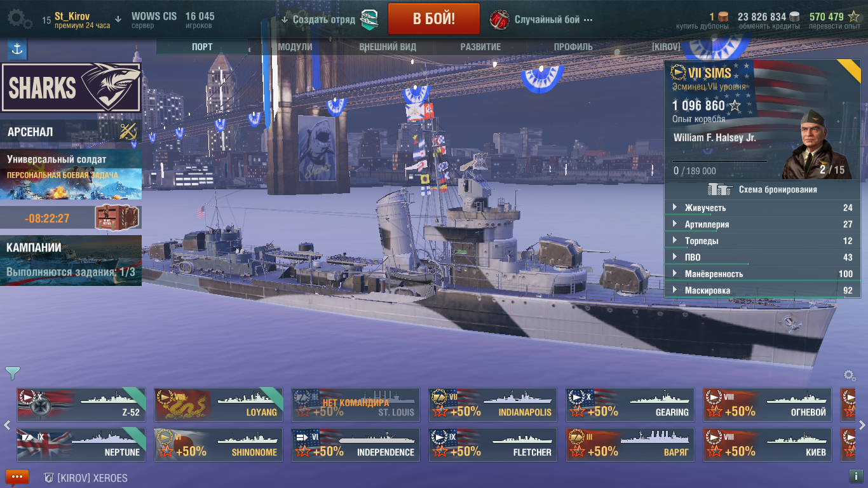
Task: Open the ship carousel filter funnel
Action: coord(12,373)
